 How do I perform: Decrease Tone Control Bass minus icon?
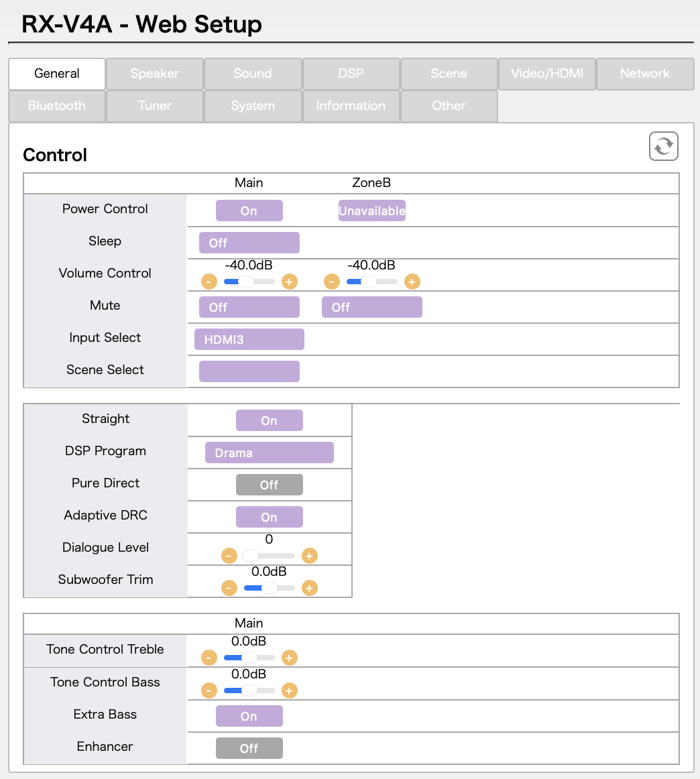209,691
